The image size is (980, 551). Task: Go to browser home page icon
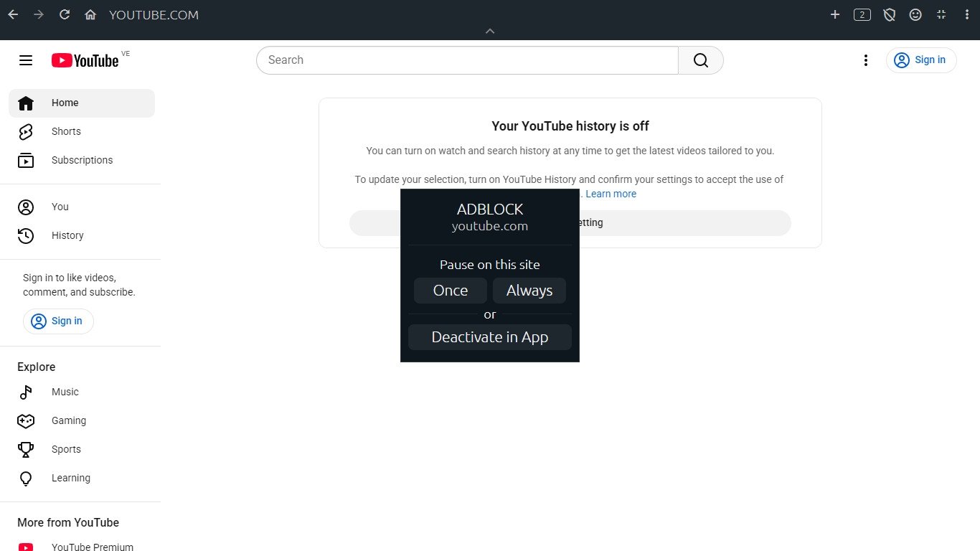(90, 14)
